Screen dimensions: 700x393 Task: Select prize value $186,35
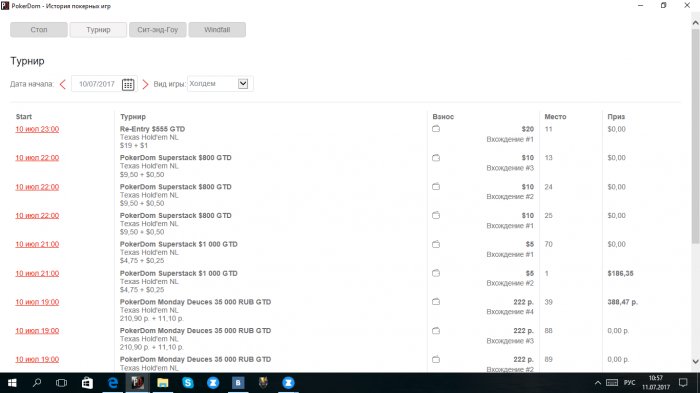tap(620, 273)
